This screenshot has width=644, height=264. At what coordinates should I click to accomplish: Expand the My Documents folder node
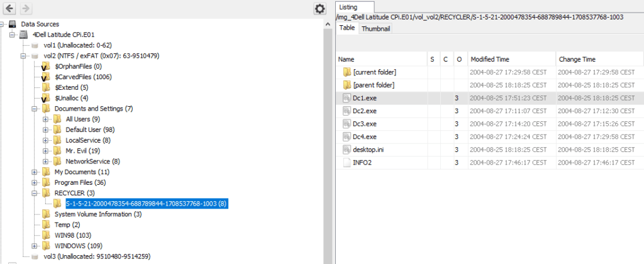point(34,172)
